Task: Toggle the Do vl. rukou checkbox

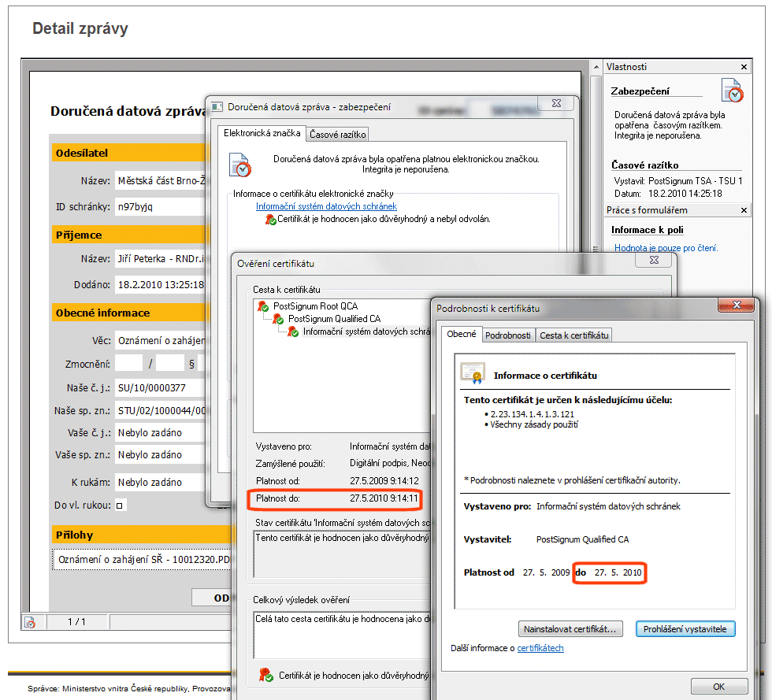Action: click(x=120, y=506)
